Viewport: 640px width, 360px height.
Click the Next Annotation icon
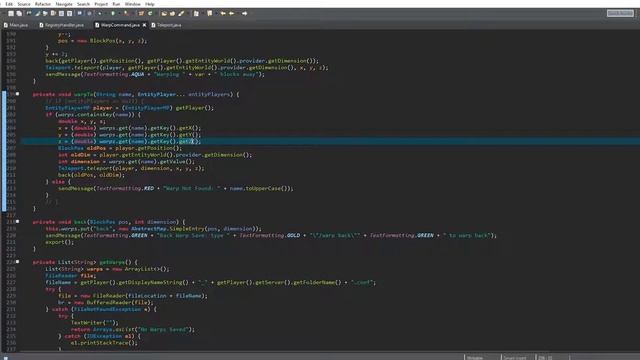(x=196, y=13)
